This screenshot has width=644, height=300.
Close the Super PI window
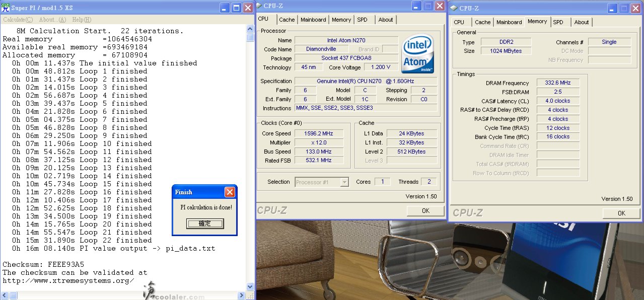248,8
